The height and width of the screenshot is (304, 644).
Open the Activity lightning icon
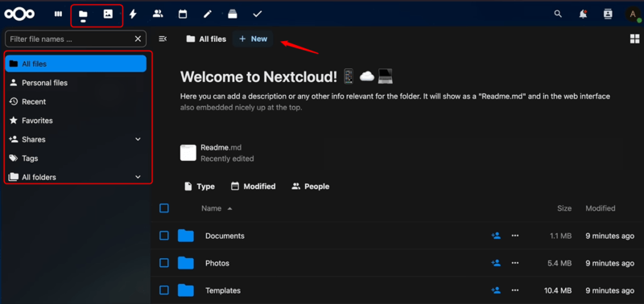[133, 14]
